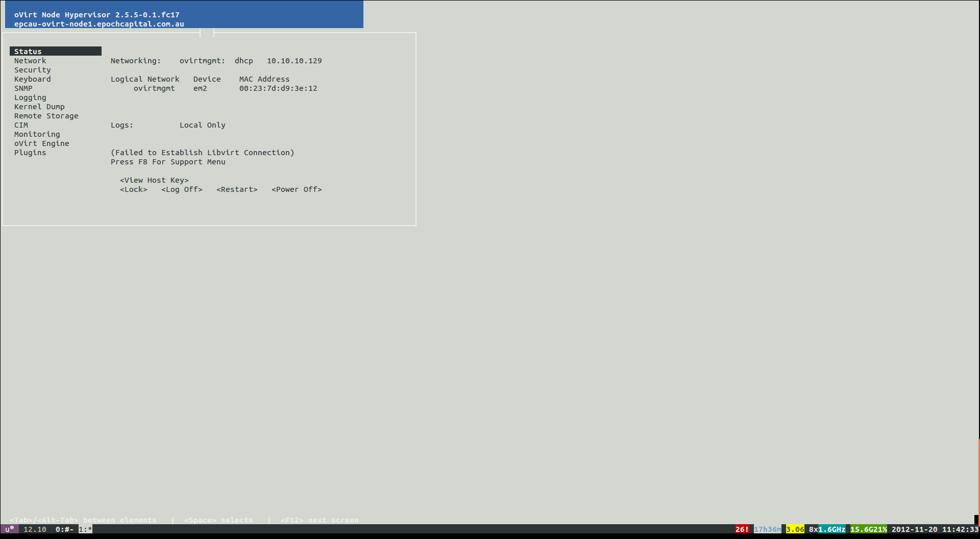Select window 1 in the status bar
Viewport: 980px width, 539px height.
(85, 529)
